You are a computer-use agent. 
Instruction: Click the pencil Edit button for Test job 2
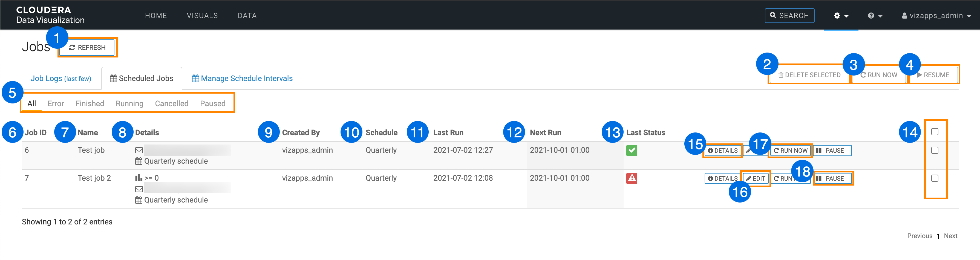tap(756, 179)
